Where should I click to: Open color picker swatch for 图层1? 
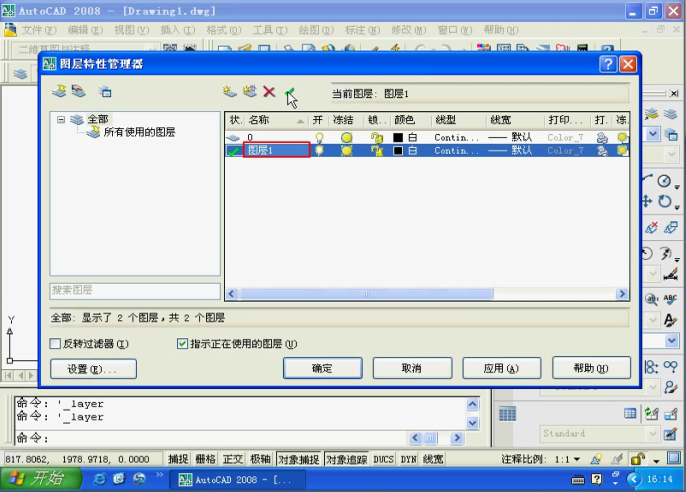398,150
